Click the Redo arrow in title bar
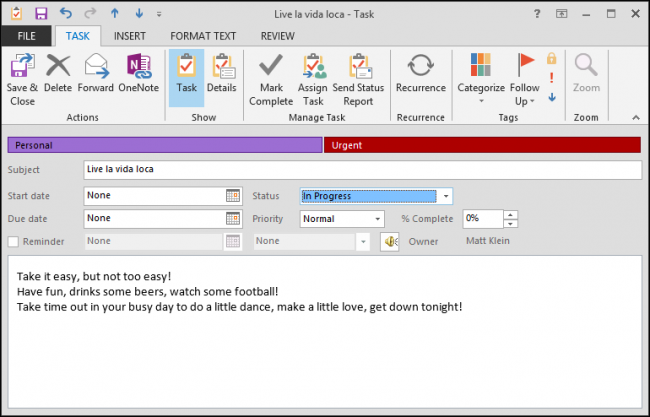The width and height of the screenshot is (650, 417). pyautogui.click(x=90, y=13)
